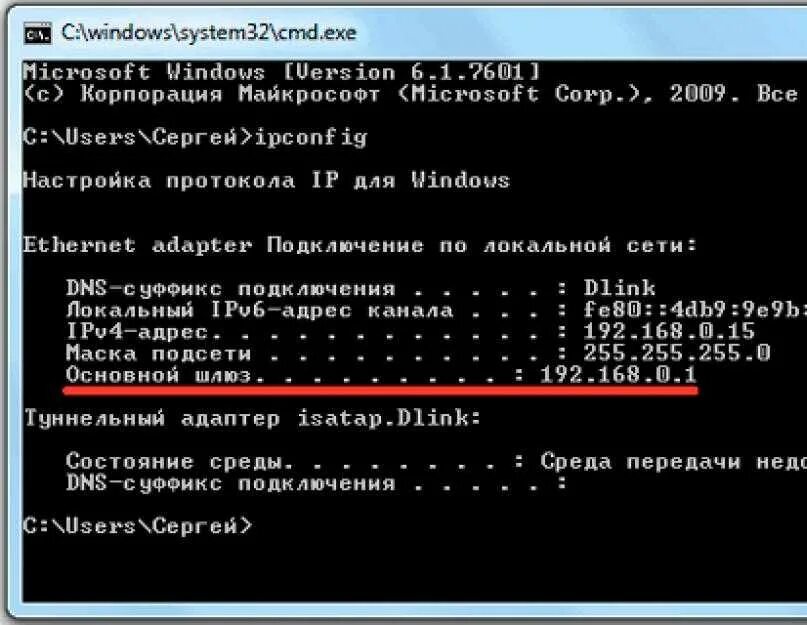Select the Туннельный адаптер isatap.Dlink line
Viewport: 807px width, 625px height.
[x=252, y=418]
